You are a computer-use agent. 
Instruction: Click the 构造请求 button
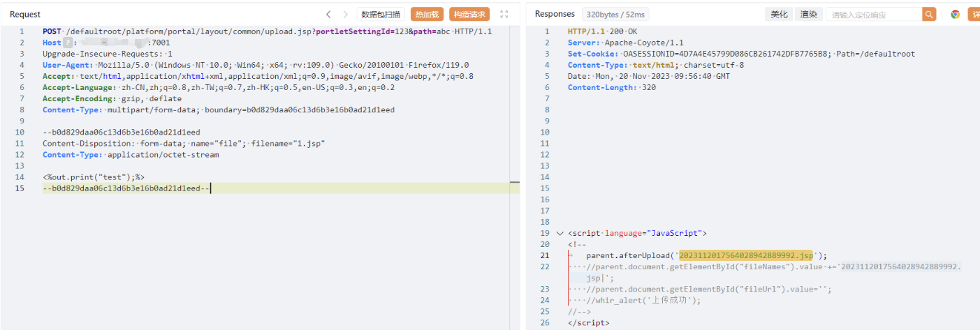[x=469, y=14]
